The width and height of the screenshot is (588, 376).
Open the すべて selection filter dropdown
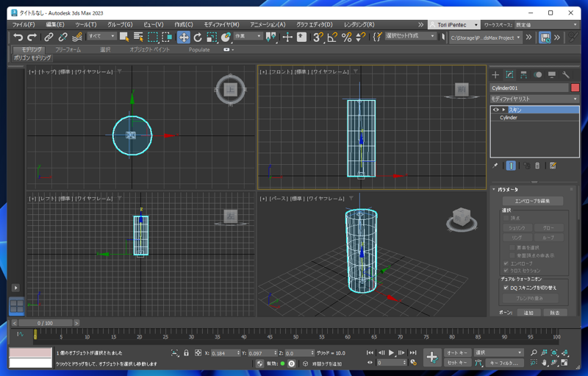[101, 36]
